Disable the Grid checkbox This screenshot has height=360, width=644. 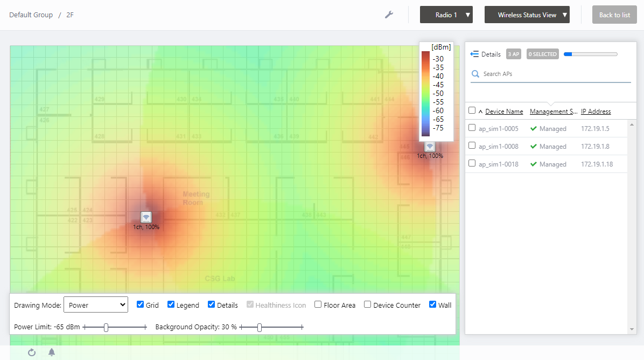point(141,304)
